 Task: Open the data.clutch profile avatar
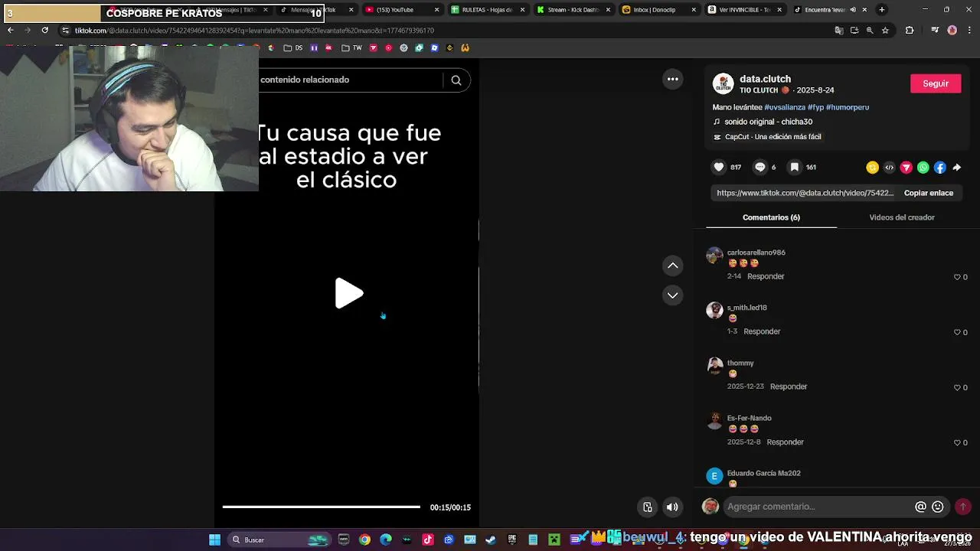723,83
